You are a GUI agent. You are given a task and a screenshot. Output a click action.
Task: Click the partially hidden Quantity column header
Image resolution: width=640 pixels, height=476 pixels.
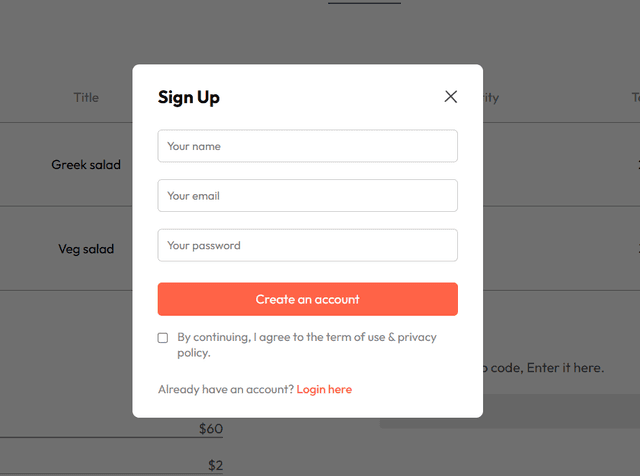click(490, 98)
